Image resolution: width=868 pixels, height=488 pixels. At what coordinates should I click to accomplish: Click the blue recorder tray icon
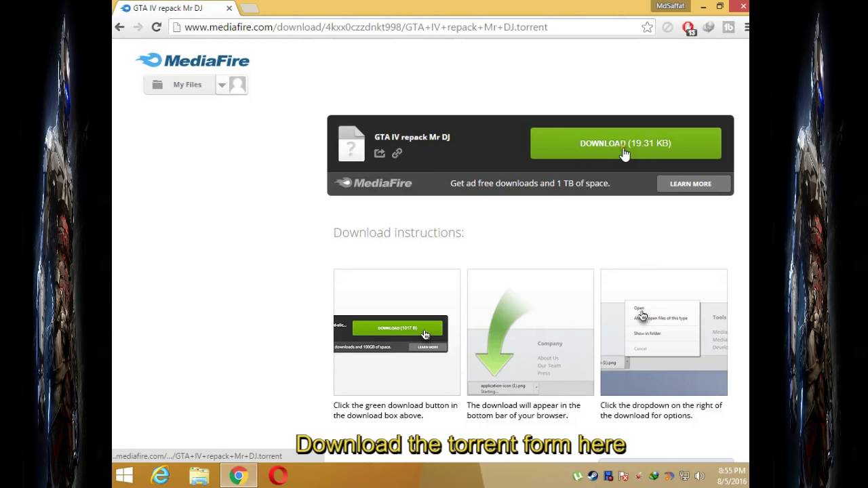pos(608,476)
